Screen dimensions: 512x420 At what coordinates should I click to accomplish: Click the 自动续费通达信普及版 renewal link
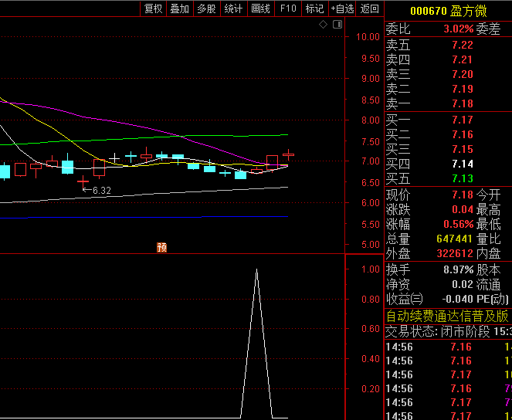pos(447,316)
